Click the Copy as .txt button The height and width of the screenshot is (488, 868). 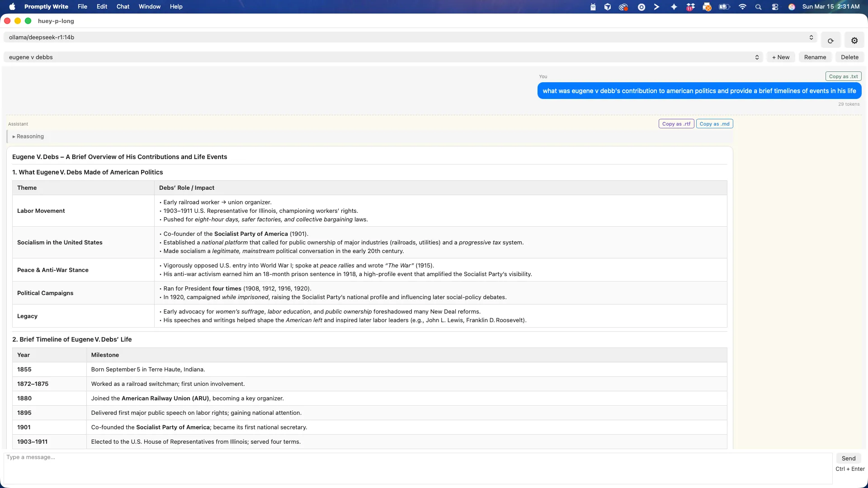843,76
